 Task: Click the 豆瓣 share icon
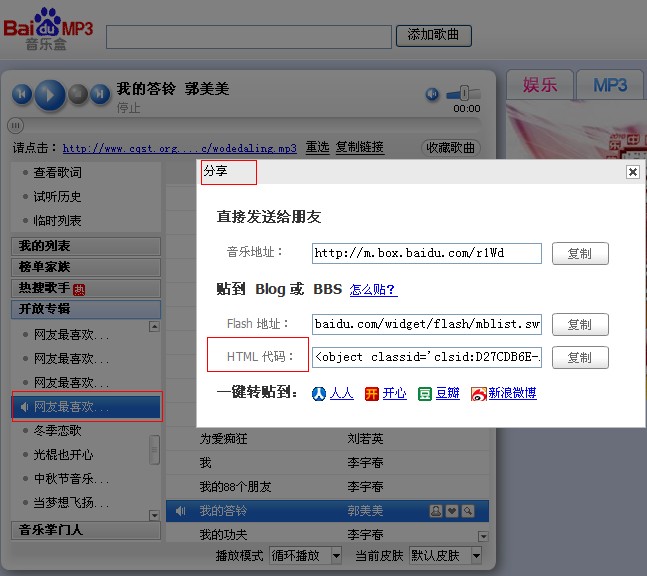[425, 394]
